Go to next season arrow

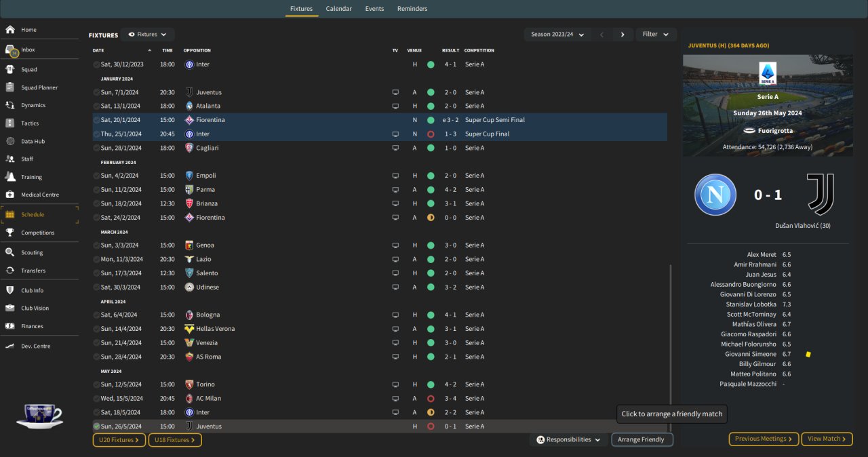click(x=623, y=35)
